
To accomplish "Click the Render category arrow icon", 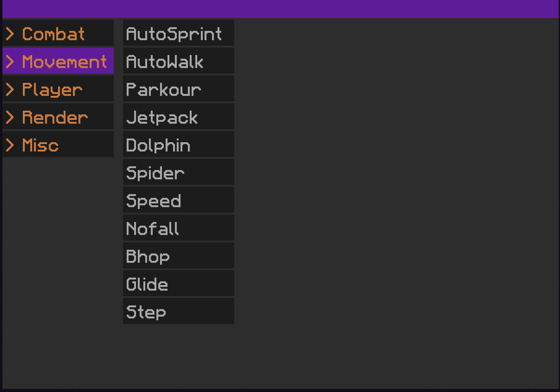I will (x=10, y=117).
